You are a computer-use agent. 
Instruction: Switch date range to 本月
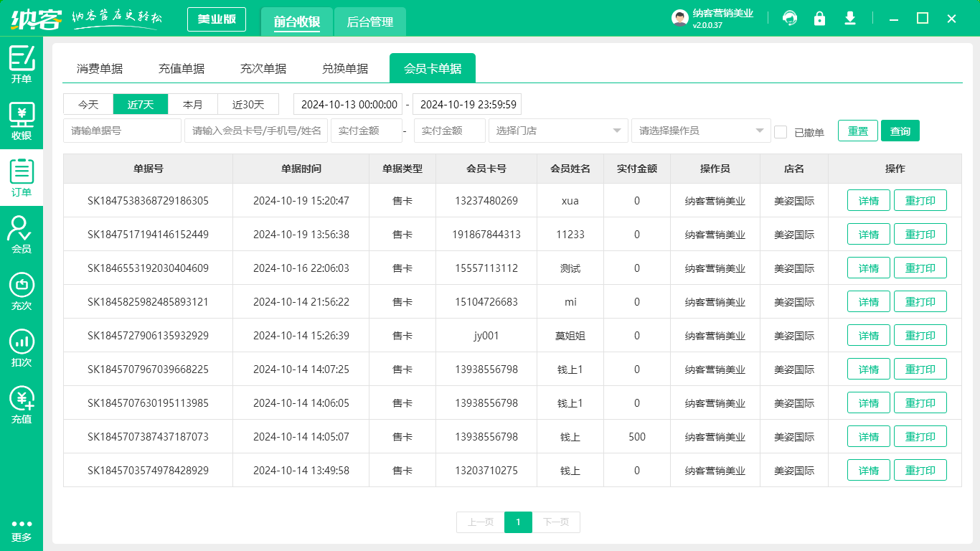click(x=194, y=104)
